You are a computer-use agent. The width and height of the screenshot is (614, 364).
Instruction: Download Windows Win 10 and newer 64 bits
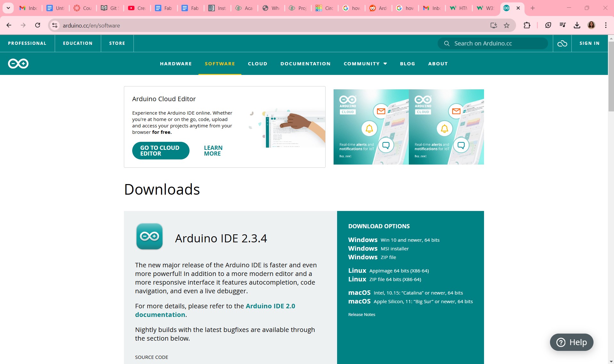394,240
